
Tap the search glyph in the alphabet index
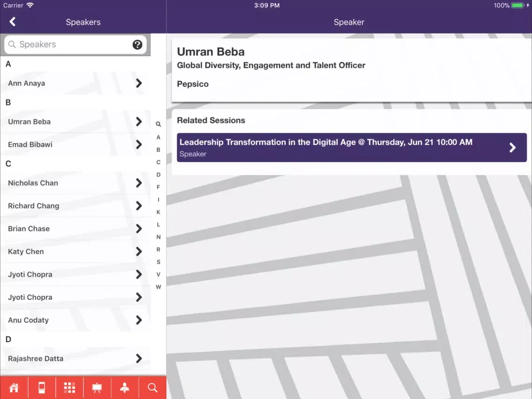point(158,124)
